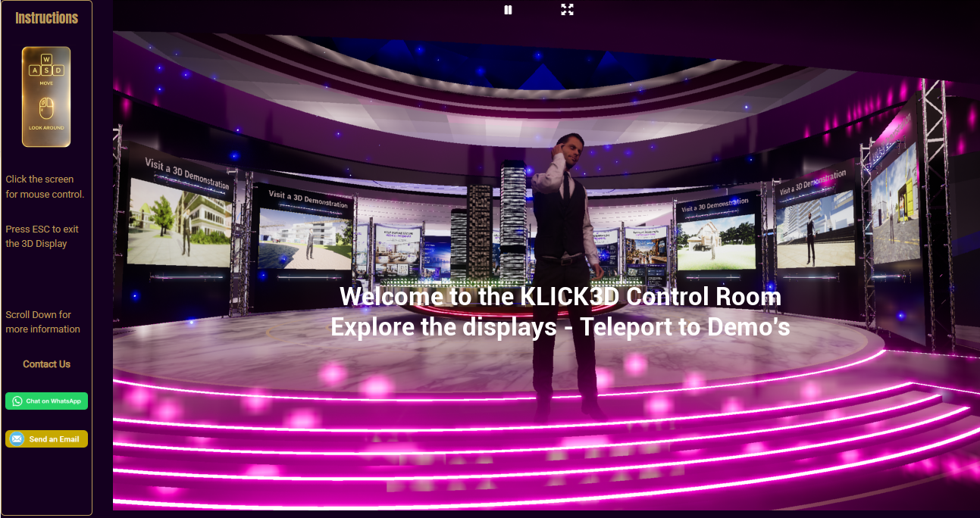The height and width of the screenshot is (518, 980).
Task: Click 'Explore the displays - Teleport to Demo's' text
Action: click(560, 326)
